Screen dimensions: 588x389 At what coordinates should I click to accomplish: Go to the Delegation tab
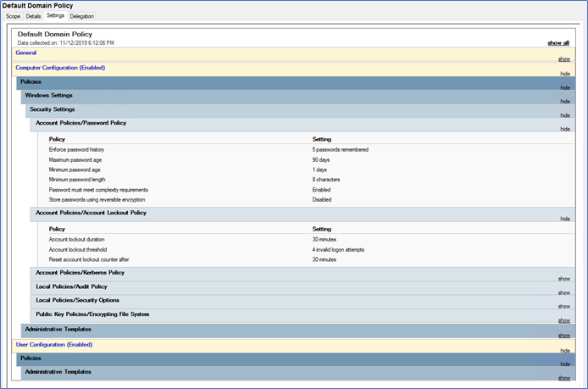(82, 16)
